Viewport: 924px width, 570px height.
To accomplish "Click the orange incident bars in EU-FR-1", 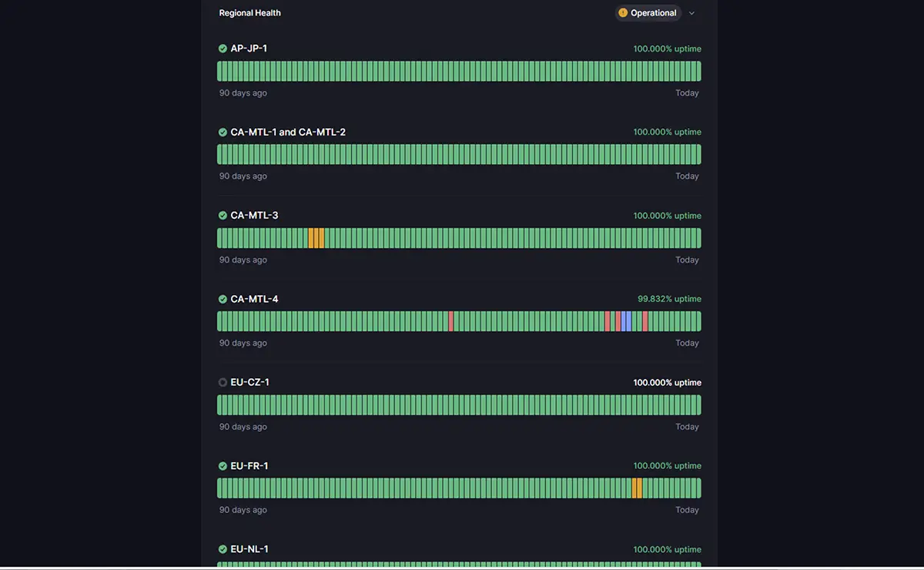I will pyautogui.click(x=637, y=488).
